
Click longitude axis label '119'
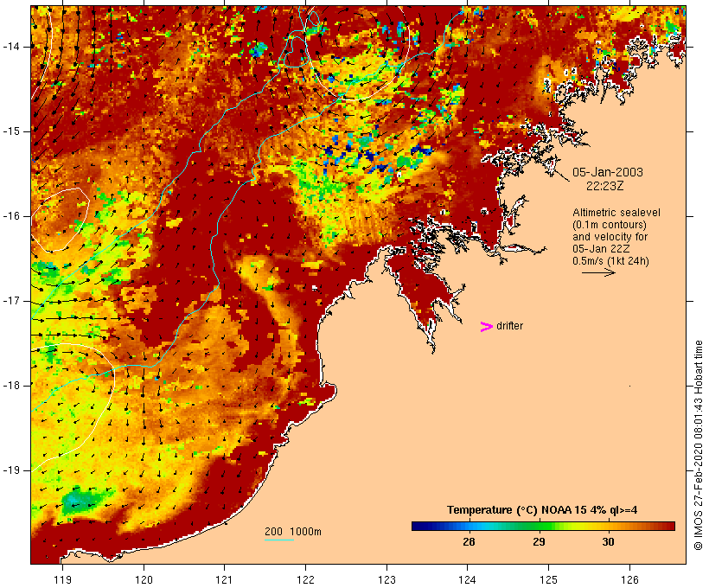[62, 580]
